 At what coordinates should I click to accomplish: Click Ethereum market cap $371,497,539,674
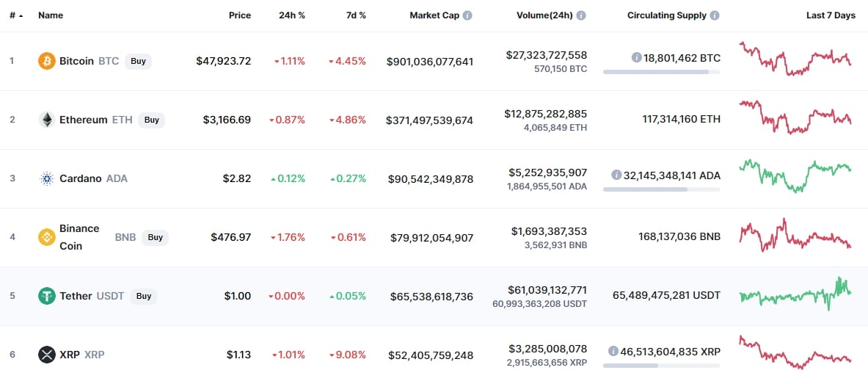[x=429, y=120]
